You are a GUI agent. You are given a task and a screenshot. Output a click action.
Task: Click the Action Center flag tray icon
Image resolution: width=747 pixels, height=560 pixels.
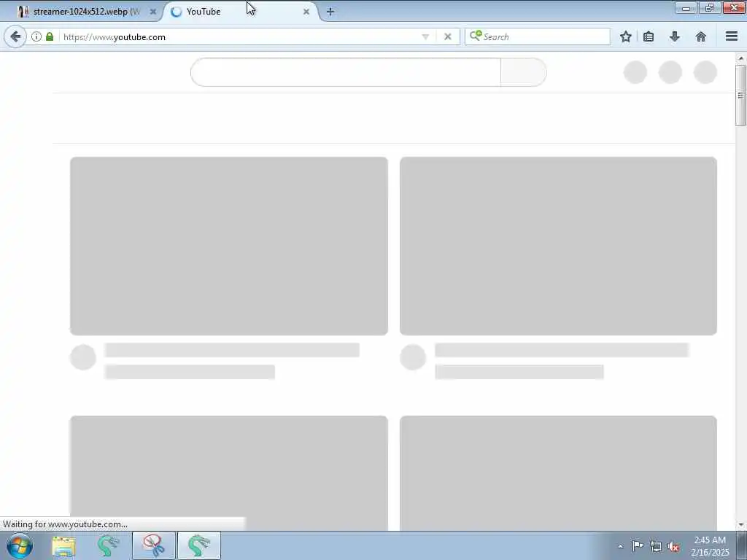(638, 546)
